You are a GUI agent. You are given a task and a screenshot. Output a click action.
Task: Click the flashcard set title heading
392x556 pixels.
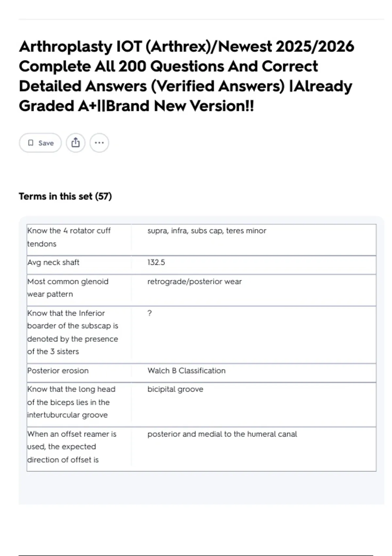(187, 76)
